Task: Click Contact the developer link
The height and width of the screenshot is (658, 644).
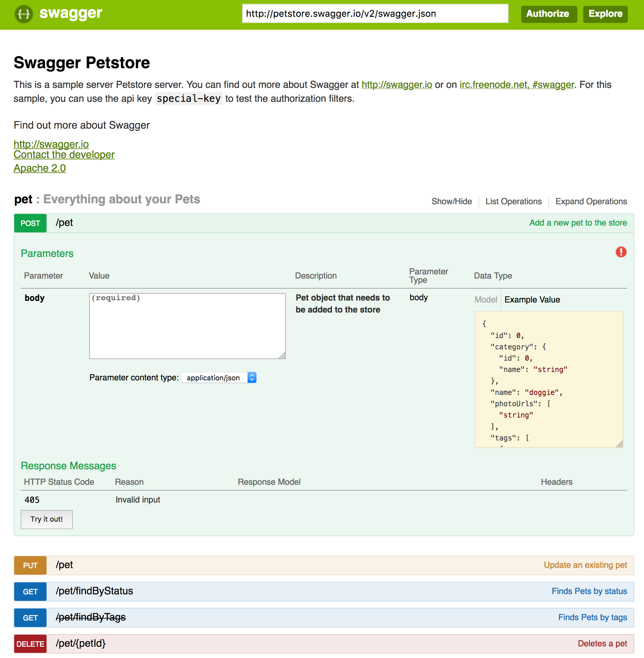Action: (64, 155)
